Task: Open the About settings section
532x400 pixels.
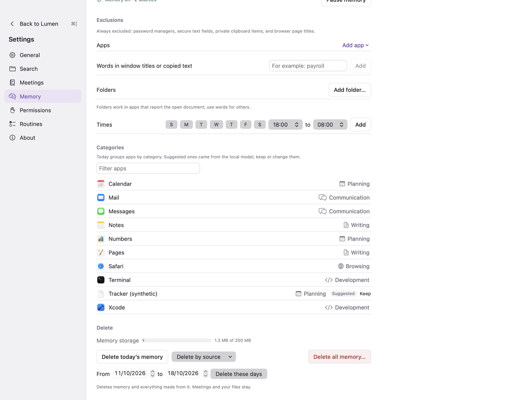Action: pyautogui.click(x=43, y=138)
